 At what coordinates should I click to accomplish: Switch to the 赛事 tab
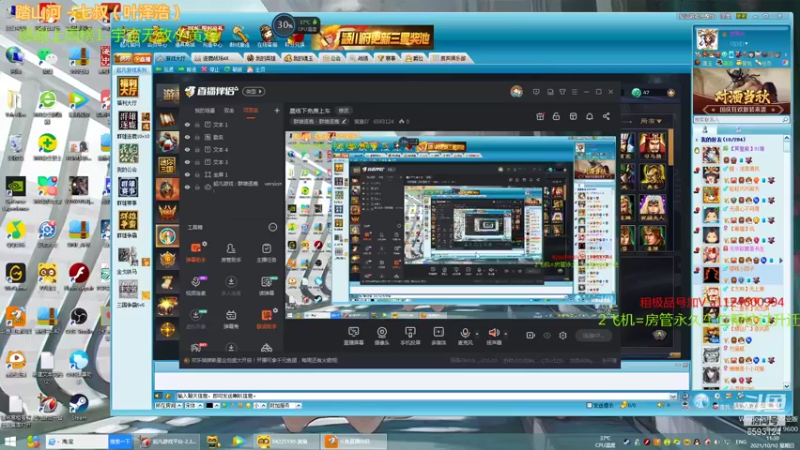(x=387, y=58)
